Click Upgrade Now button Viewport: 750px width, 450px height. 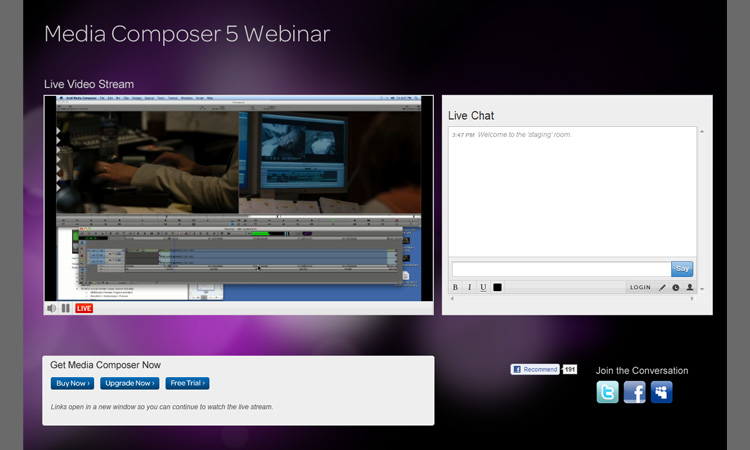tap(130, 383)
